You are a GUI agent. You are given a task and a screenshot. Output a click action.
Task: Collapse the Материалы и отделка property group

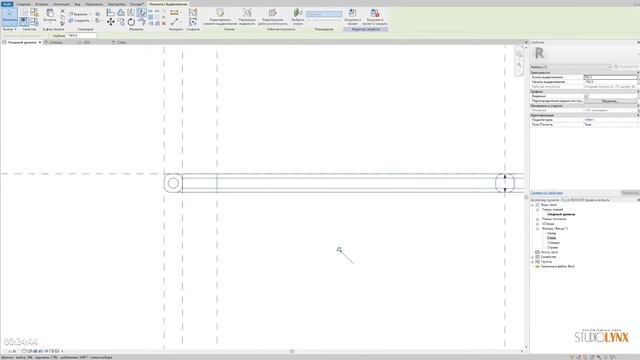pyautogui.click(x=638, y=106)
